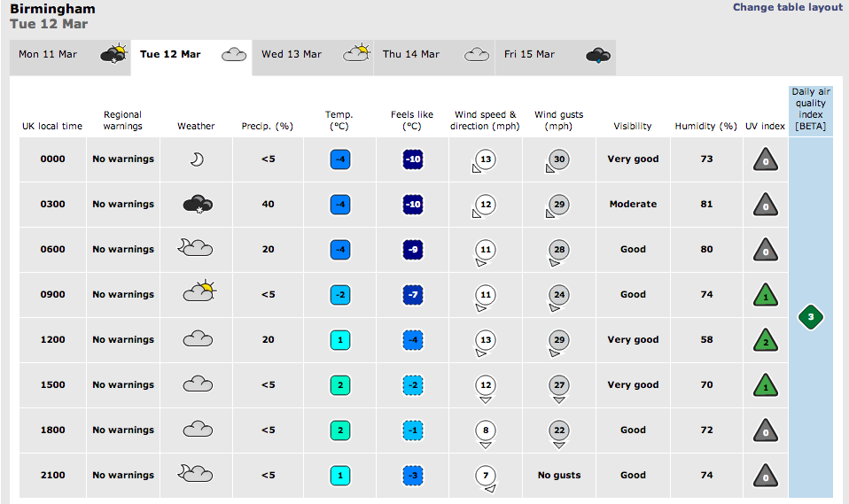This screenshot has height=504, width=849.
Task: Click the 2100 feels like -3 badge
Action: click(x=413, y=476)
